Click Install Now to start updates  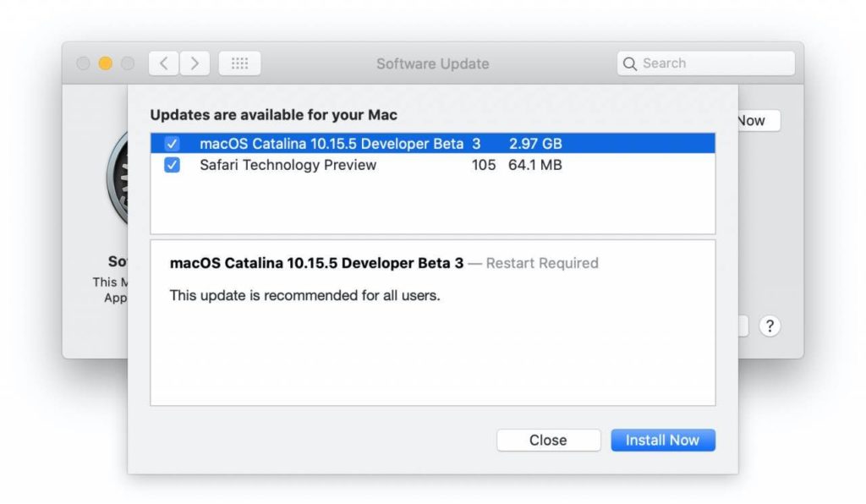[x=662, y=440]
